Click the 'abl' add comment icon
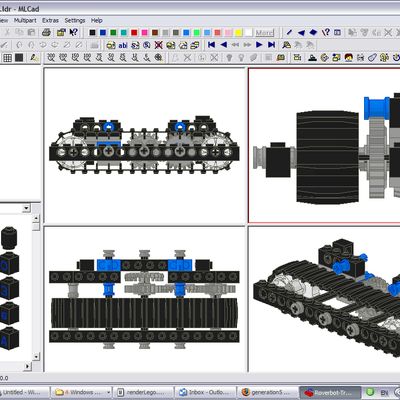This screenshot has height=400, width=400. (x=123, y=45)
